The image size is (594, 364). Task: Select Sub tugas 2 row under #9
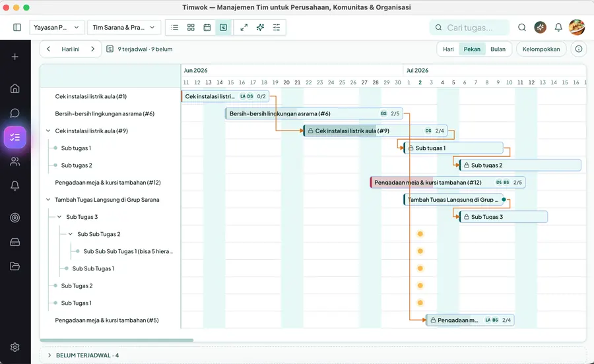click(110, 166)
